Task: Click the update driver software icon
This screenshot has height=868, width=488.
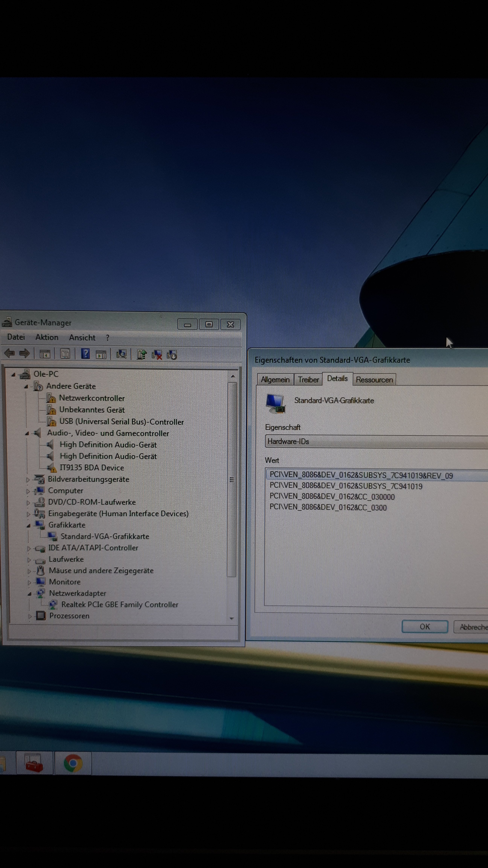Action: [x=141, y=354]
